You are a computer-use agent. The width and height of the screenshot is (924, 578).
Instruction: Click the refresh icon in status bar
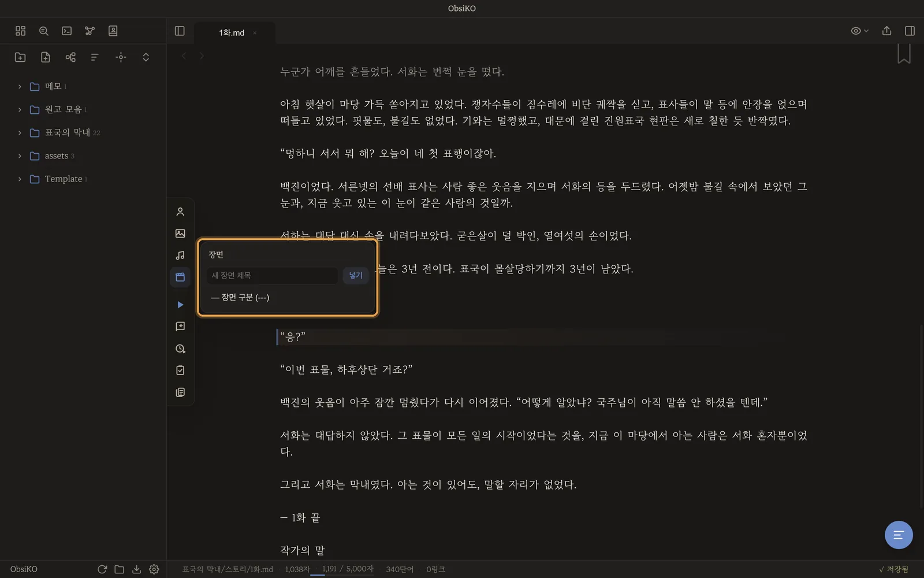click(102, 569)
